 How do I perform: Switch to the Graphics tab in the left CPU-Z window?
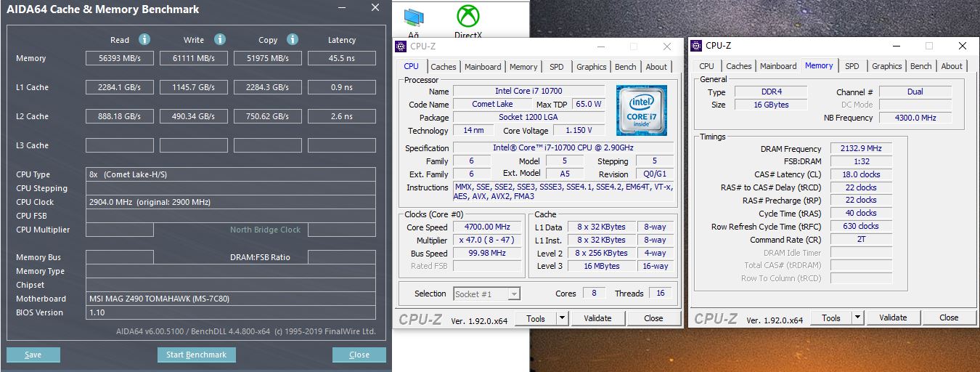pos(592,67)
